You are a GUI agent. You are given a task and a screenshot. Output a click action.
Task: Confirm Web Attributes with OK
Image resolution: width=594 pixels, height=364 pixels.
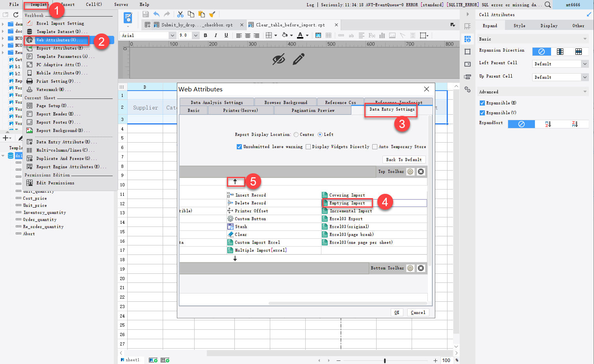click(x=397, y=312)
